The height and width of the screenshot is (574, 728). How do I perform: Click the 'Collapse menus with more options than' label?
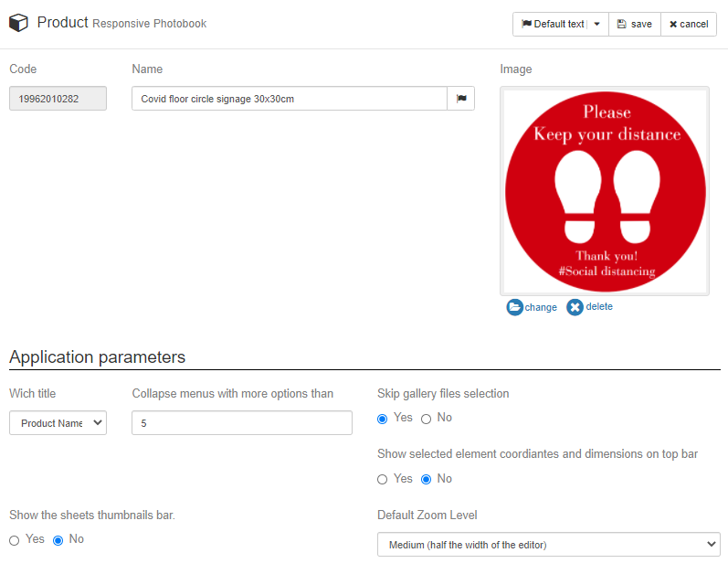pyautogui.click(x=233, y=394)
